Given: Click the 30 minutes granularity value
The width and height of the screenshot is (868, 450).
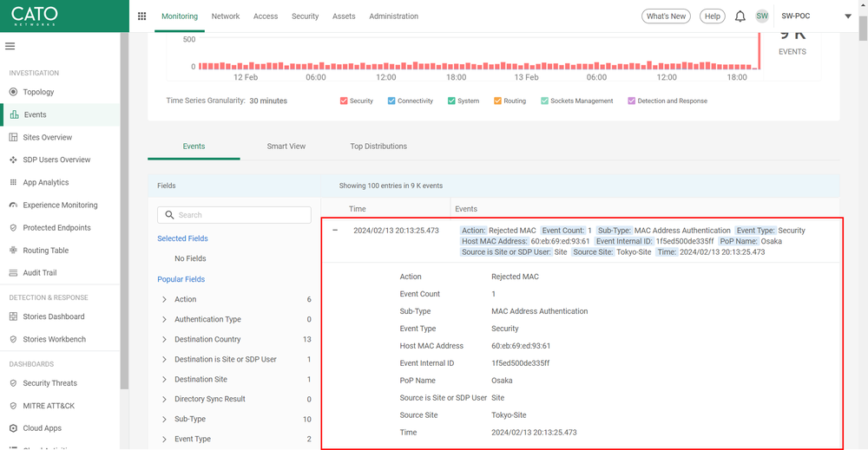Looking at the screenshot, I should pyautogui.click(x=268, y=101).
